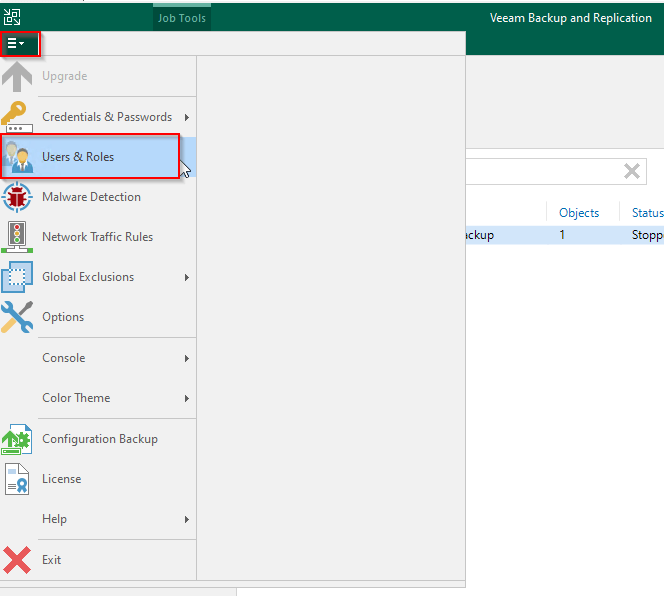Click the Credentials & Passwords key icon
Image resolution: width=664 pixels, height=596 pixels.
(x=17, y=117)
